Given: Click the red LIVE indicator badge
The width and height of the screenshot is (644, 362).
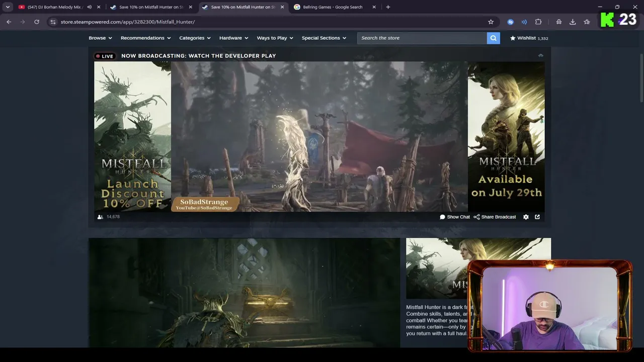Looking at the screenshot, I should pos(105,56).
